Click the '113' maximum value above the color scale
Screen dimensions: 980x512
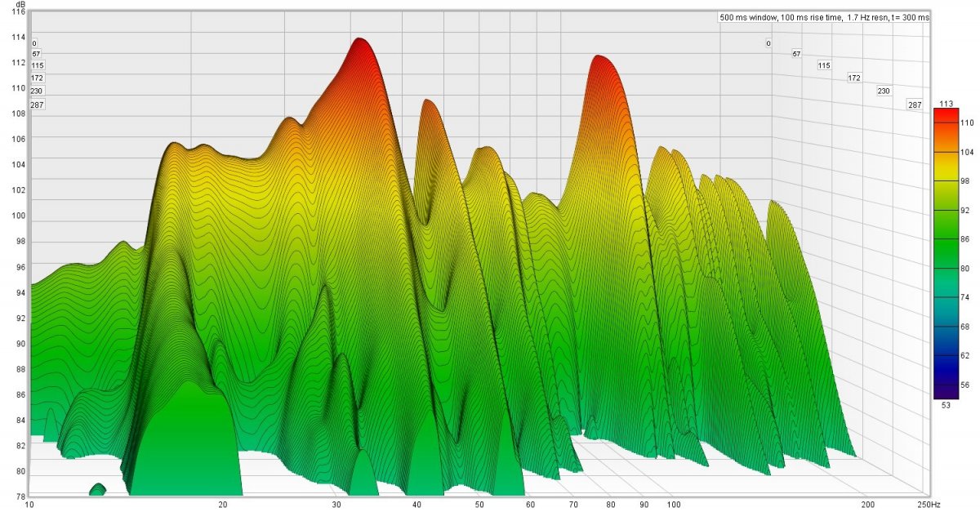(947, 103)
